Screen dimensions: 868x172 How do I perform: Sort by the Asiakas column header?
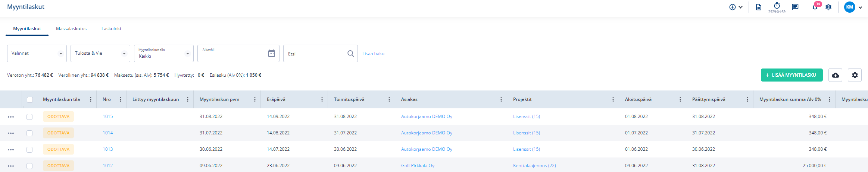click(x=409, y=99)
